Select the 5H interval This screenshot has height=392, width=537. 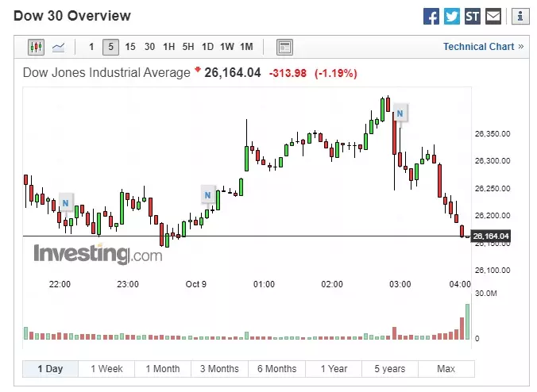click(188, 47)
